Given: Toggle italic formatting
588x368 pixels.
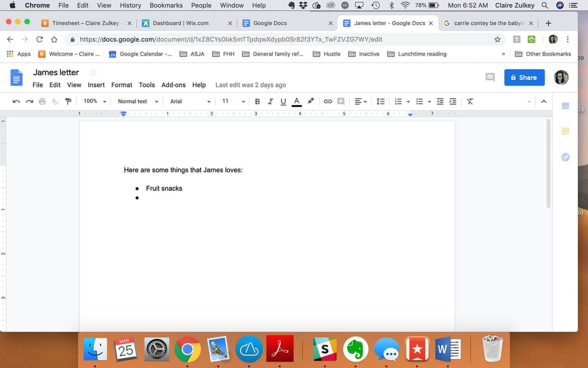Looking at the screenshot, I should [x=270, y=102].
